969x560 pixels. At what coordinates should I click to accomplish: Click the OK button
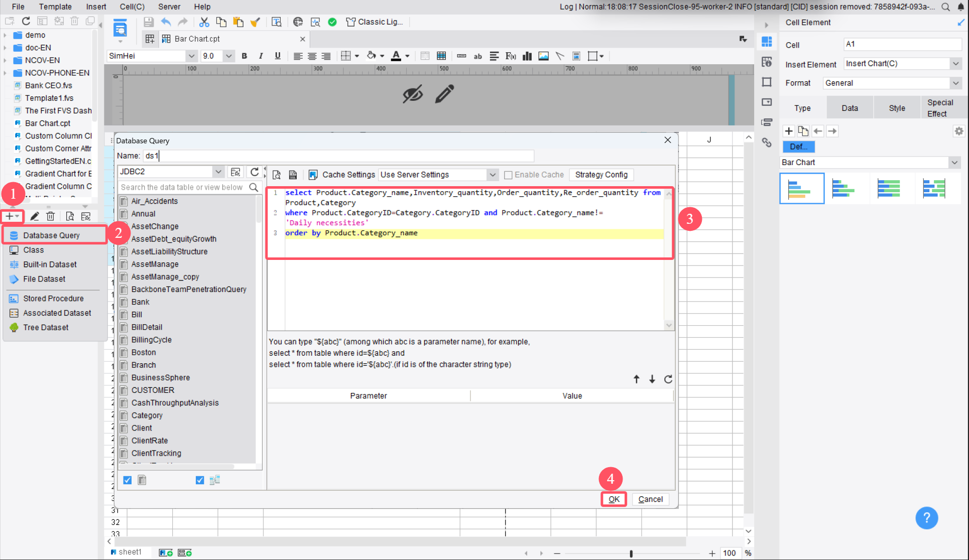pos(614,499)
